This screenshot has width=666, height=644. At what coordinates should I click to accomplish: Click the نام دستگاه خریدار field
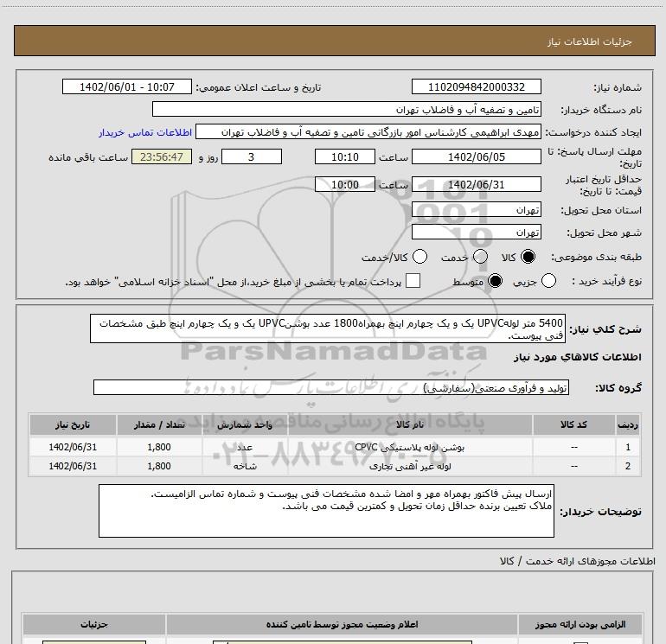347,110
